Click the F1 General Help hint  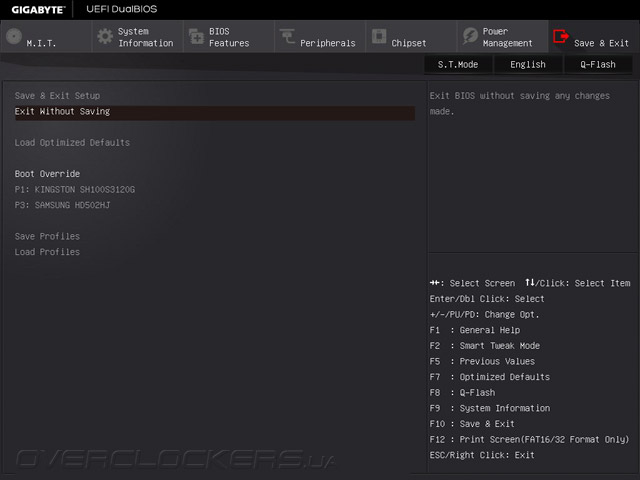coord(475,330)
